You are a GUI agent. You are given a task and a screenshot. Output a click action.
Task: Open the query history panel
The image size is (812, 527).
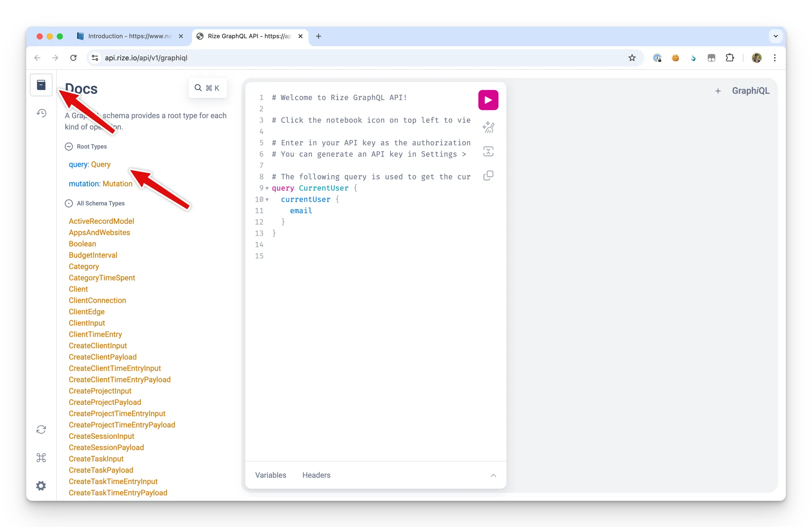coord(41,113)
